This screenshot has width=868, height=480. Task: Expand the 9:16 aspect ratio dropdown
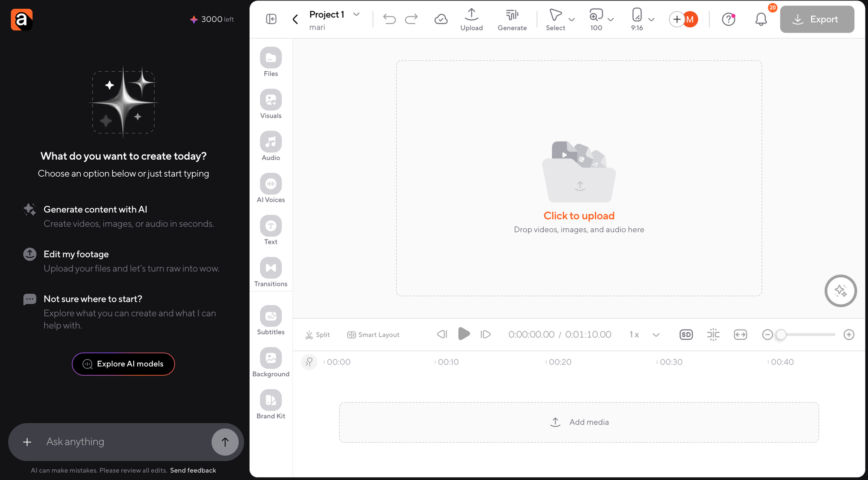[x=651, y=19]
